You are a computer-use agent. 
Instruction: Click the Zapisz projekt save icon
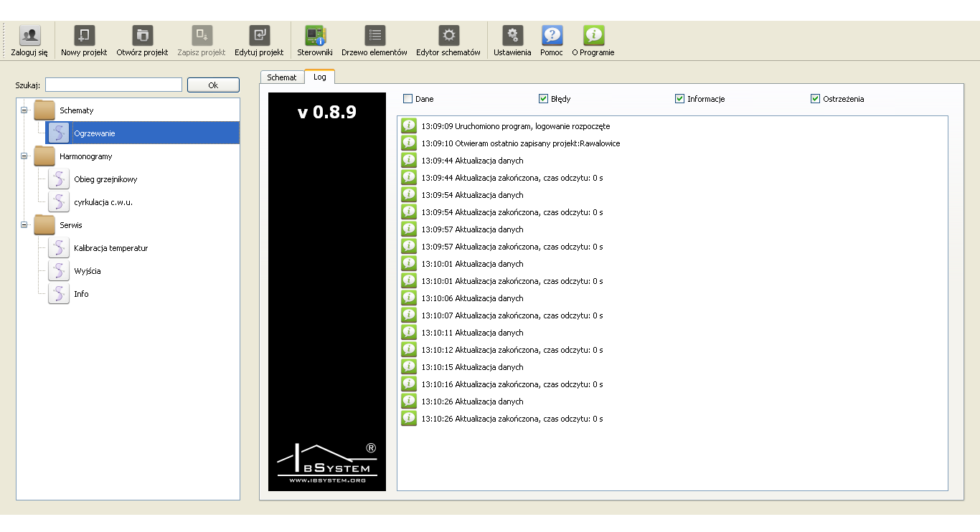(x=202, y=36)
